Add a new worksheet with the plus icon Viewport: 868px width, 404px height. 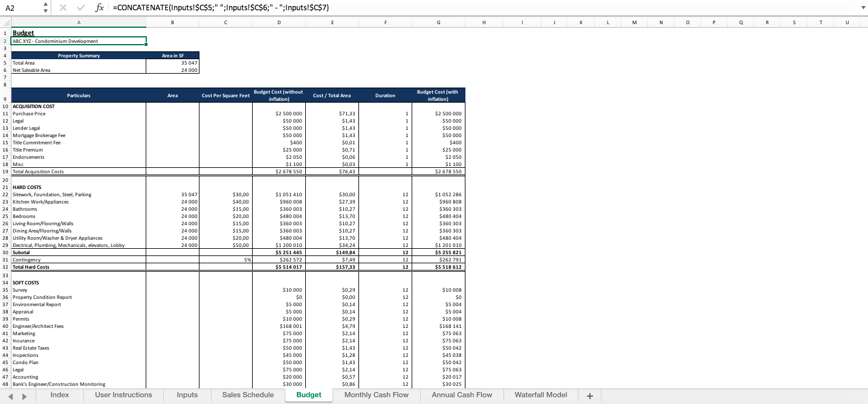coord(589,396)
